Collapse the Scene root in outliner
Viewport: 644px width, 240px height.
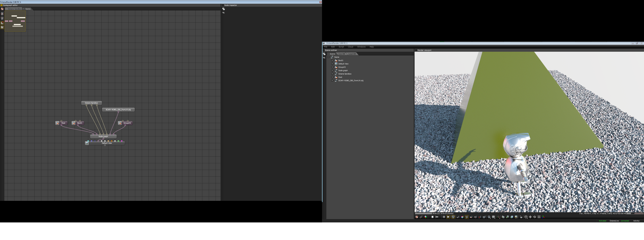pos(328,57)
